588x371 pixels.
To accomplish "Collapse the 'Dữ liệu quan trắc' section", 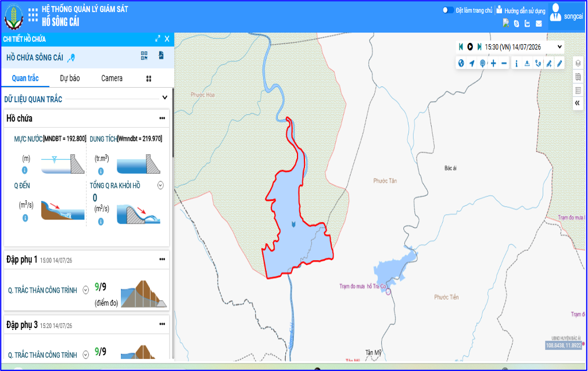I will (164, 98).
